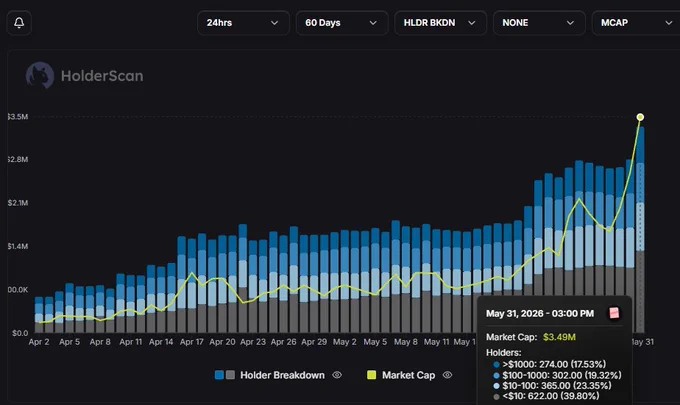
Task: Click the Apr 29 date axis label
Action: [x=314, y=342]
